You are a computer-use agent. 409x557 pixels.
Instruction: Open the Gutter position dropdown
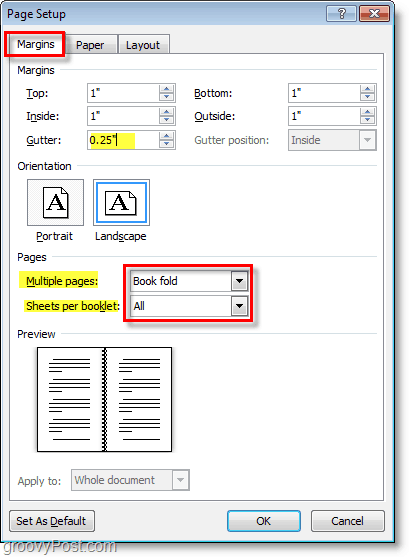tap(367, 140)
